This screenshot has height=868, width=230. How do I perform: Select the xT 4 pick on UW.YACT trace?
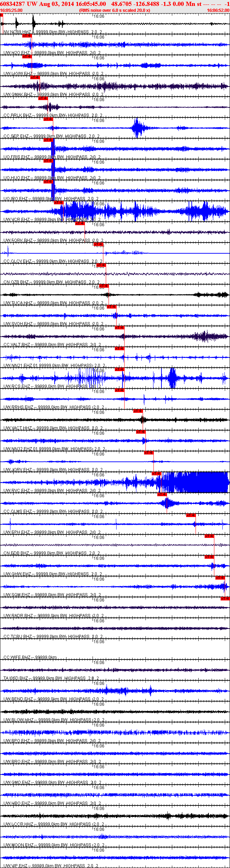[138, 411]
